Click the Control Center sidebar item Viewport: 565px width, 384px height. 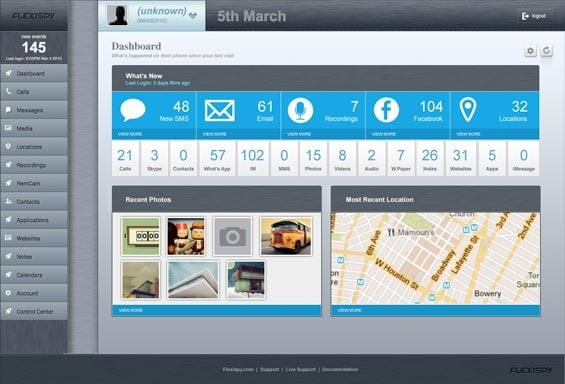(x=34, y=312)
